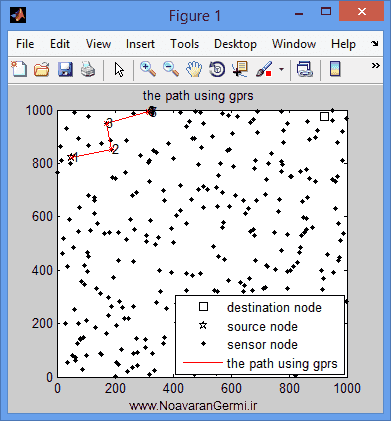This screenshot has height=421, width=391.
Task: Select the Edit Plot arrow tool
Action: click(x=119, y=70)
